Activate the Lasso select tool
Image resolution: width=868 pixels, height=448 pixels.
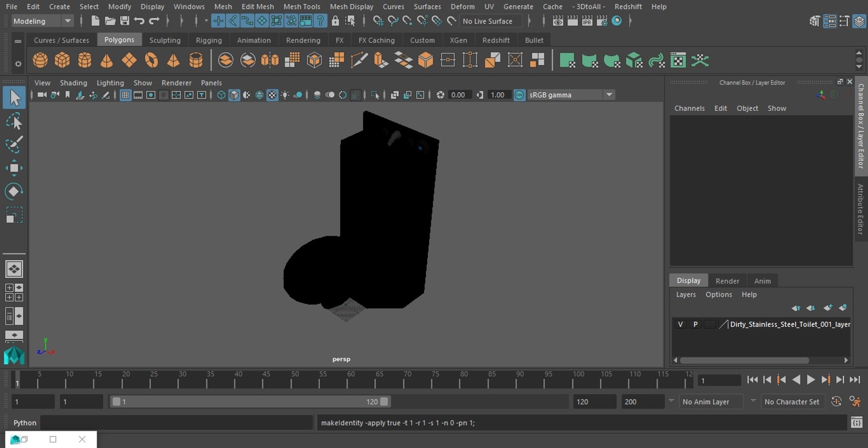tap(14, 121)
